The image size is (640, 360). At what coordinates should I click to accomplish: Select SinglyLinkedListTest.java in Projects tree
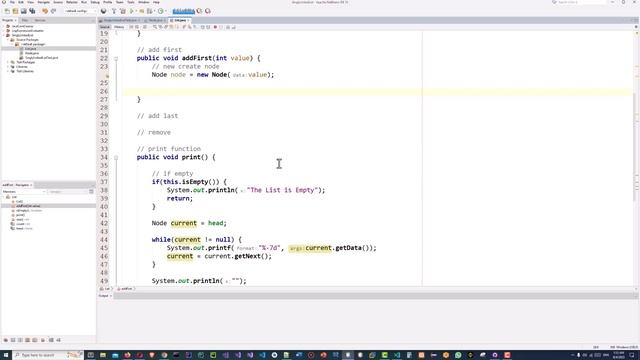click(x=41, y=58)
